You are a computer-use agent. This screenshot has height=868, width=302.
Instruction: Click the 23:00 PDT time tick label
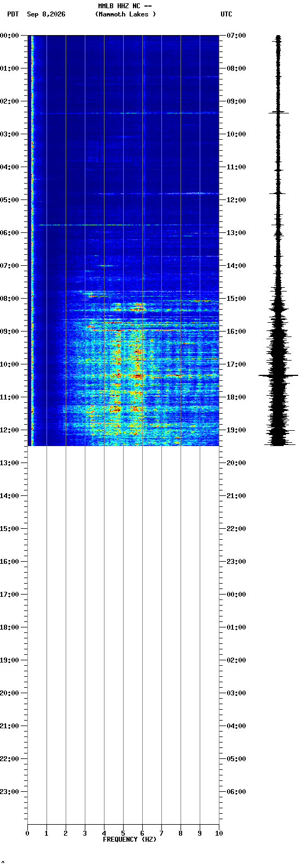click(x=9, y=792)
